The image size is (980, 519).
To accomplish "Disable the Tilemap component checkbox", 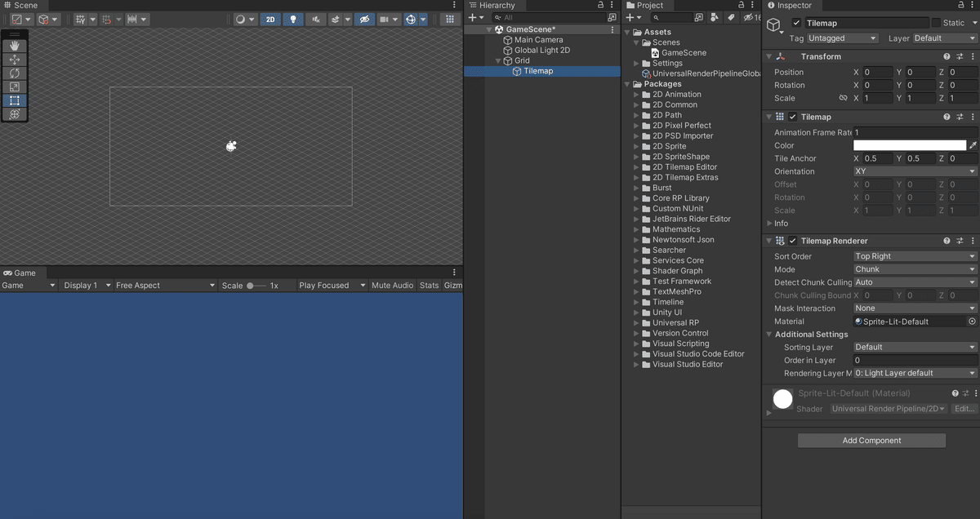I will [x=792, y=117].
